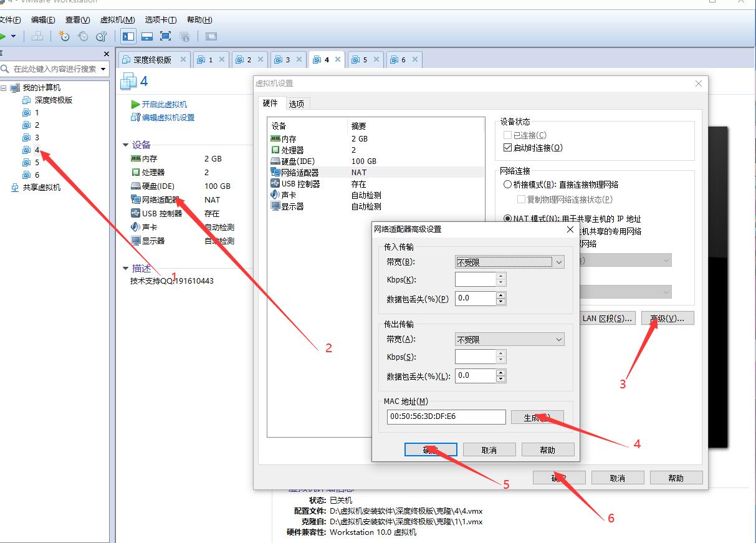Select NAT 模式 radio button
756x543 pixels.
508,219
